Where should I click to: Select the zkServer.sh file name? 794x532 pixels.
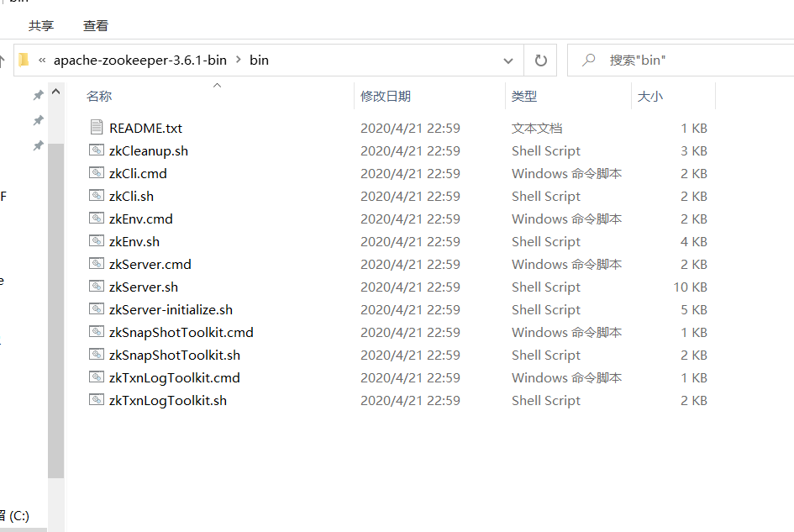pyautogui.click(x=144, y=287)
